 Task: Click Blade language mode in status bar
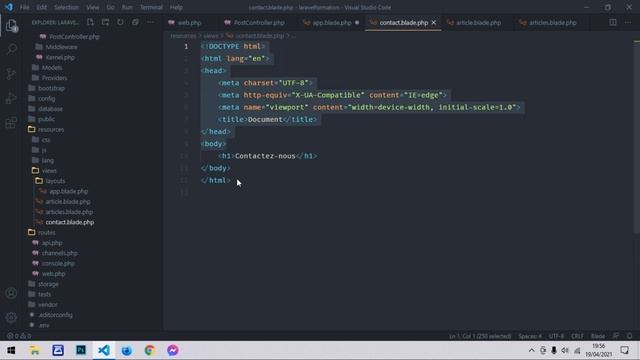click(x=598, y=336)
